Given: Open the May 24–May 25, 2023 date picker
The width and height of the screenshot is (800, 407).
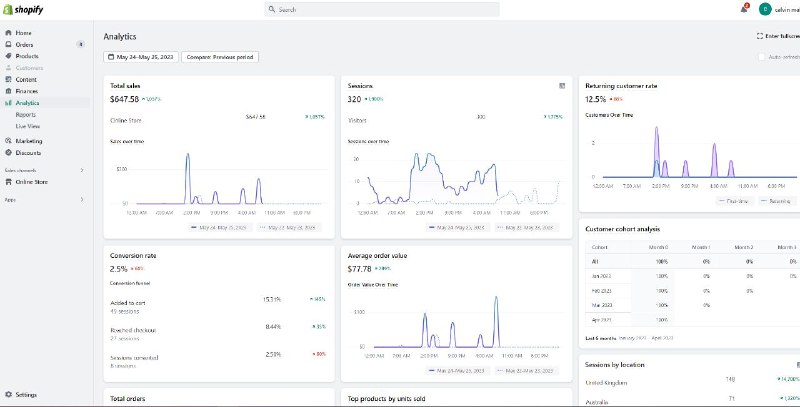Looking at the screenshot, I should point(141,57).
